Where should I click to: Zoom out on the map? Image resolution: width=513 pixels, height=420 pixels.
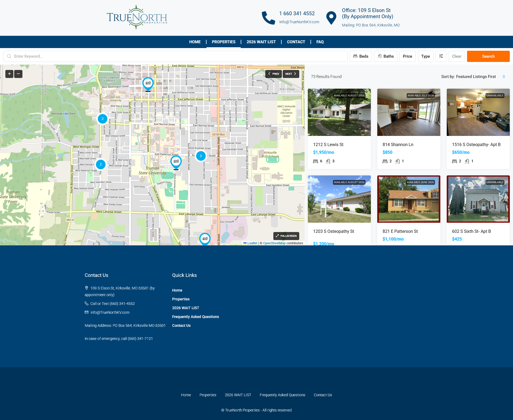(x=18, y=74)
